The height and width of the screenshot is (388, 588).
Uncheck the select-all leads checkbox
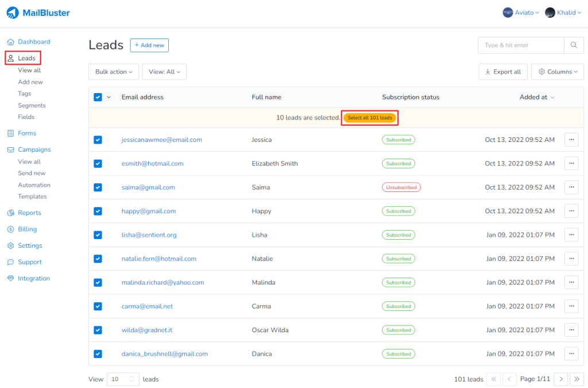(x=97, y=97)
